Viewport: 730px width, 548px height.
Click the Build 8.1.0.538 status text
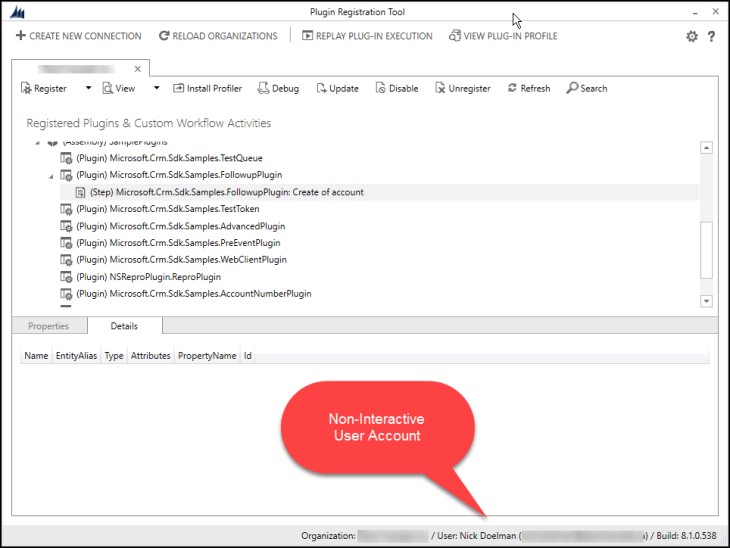686,536
